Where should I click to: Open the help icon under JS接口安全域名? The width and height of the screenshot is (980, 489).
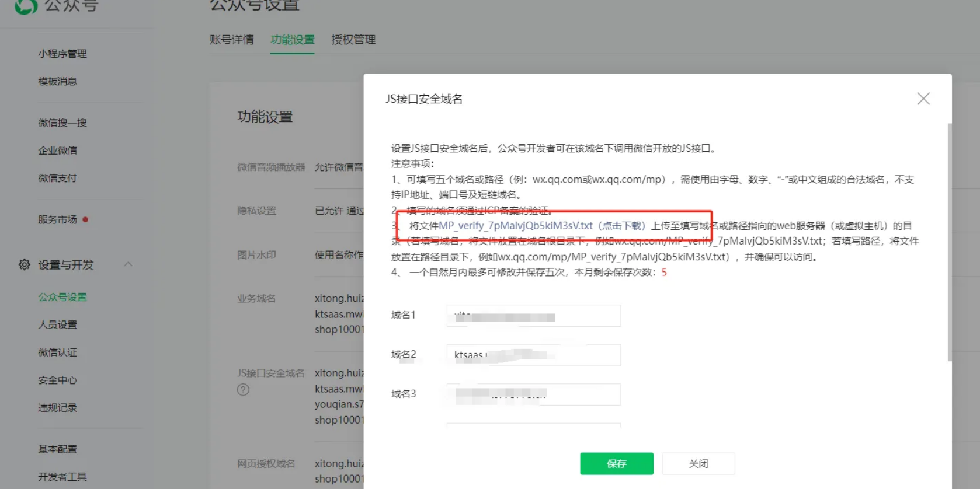pyautogui.click(x=243, y=390)
